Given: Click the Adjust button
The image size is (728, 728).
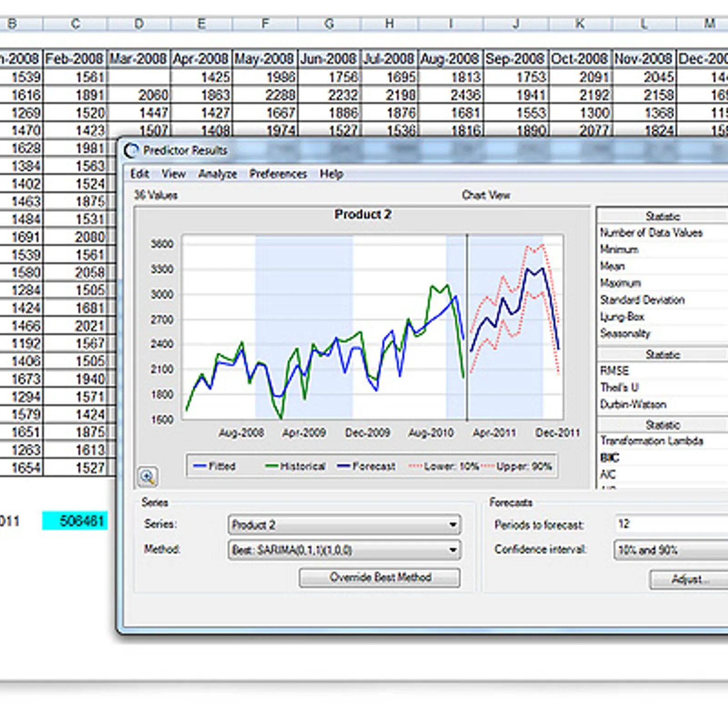Looking at the screenshot, I should click(689, 579).
